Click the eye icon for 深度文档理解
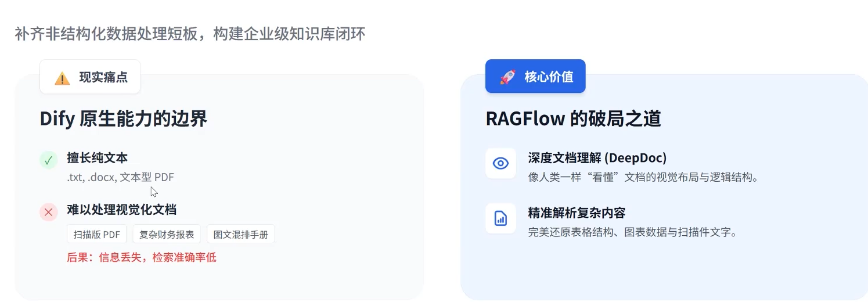Viewport: 868px width, 302px height. [x=500, y=163]
